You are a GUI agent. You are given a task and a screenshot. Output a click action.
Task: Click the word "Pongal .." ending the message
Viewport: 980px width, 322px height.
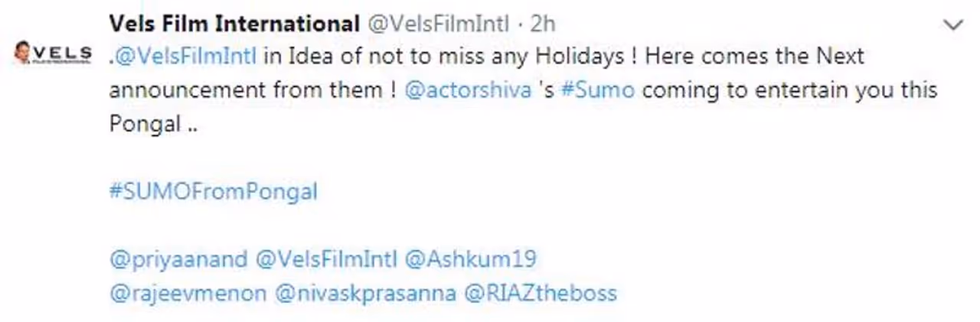153,124
